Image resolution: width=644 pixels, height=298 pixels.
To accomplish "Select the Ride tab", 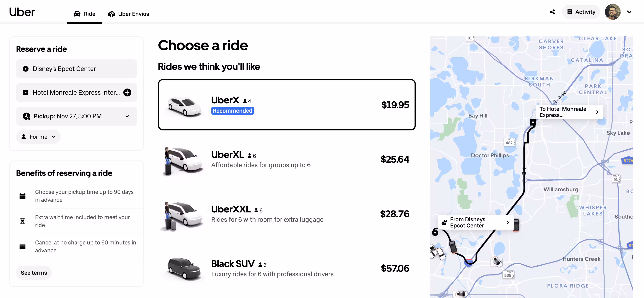I will [84, 14].
